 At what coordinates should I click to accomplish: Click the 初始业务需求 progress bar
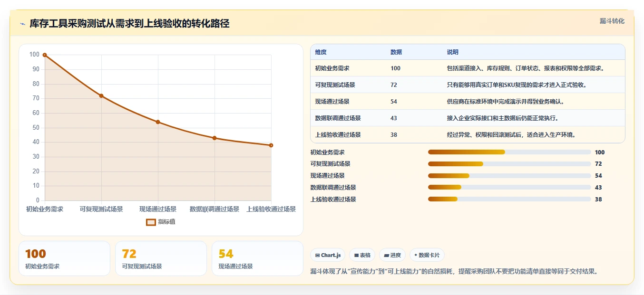point(509,152)
